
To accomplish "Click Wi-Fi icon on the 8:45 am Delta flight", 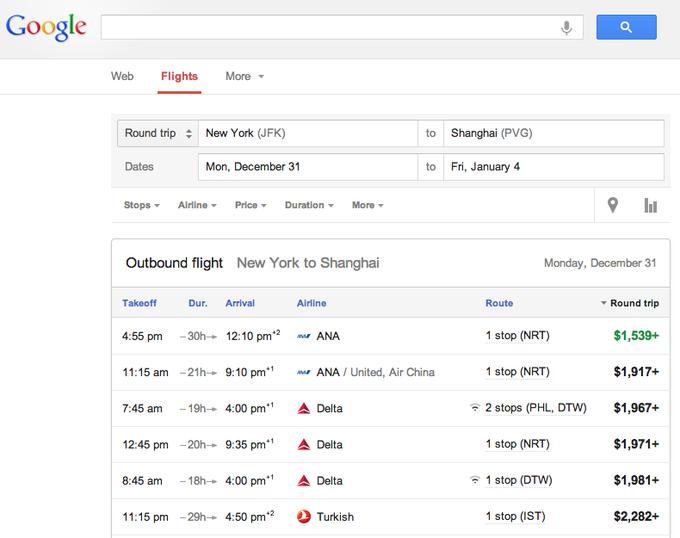I will tap(475, 480).
